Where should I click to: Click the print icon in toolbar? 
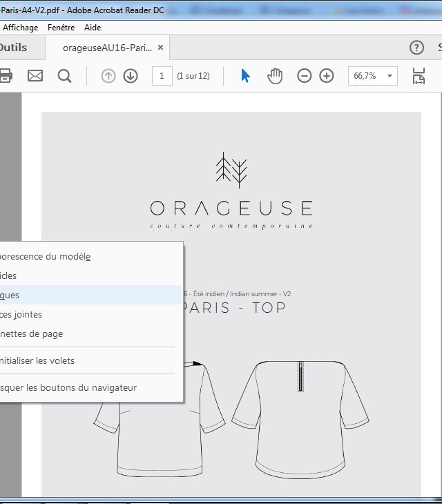point(6,76)
